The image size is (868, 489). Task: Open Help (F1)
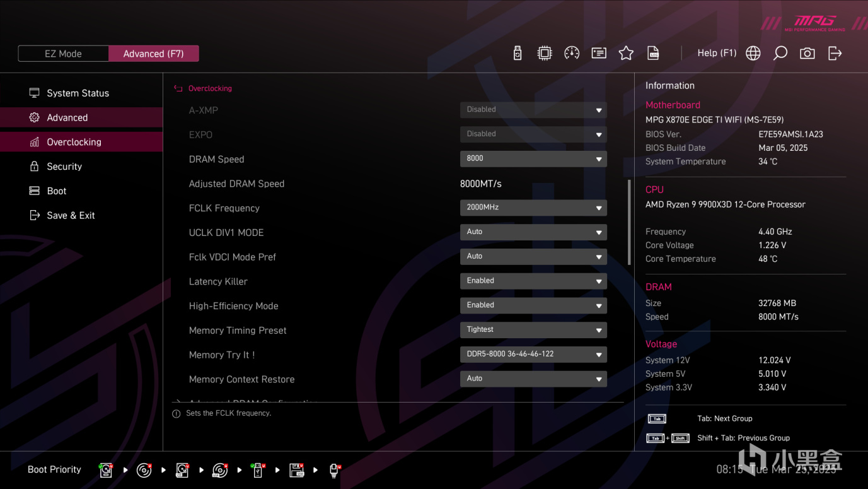click(717, 53)
